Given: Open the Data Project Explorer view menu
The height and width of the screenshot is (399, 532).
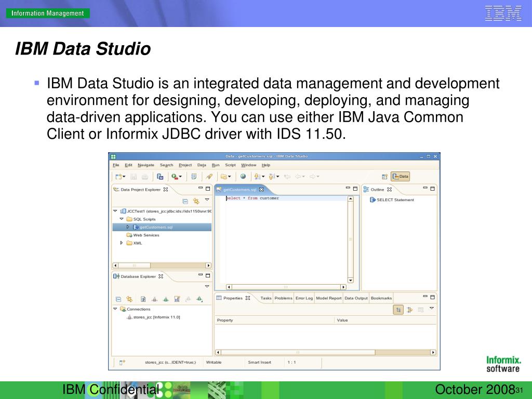Looking at the screenshot, I should (x=207, y=199).
